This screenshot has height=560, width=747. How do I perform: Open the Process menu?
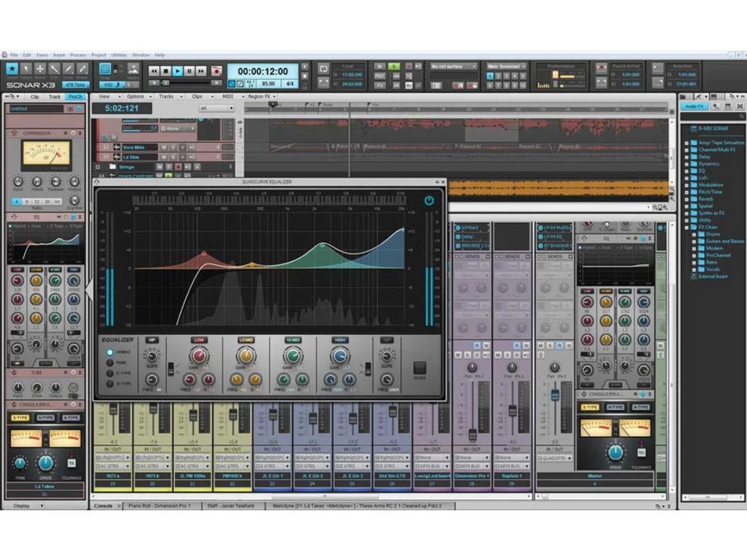click(x=78, y=55)
